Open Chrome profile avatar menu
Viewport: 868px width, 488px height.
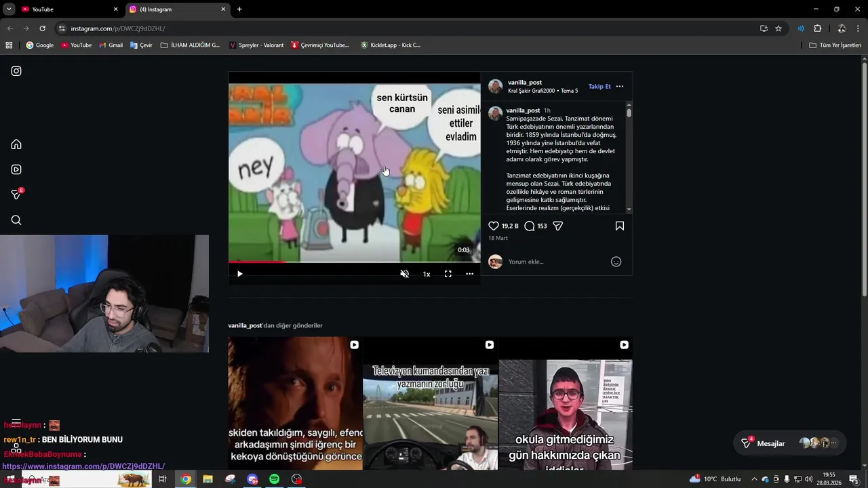(842, 28)
